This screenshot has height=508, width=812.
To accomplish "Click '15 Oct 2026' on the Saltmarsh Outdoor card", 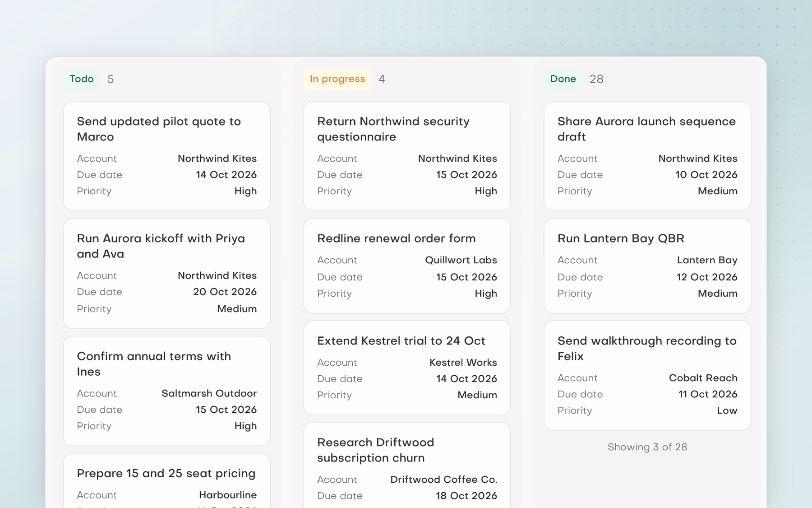I will [x=226, y=410].
